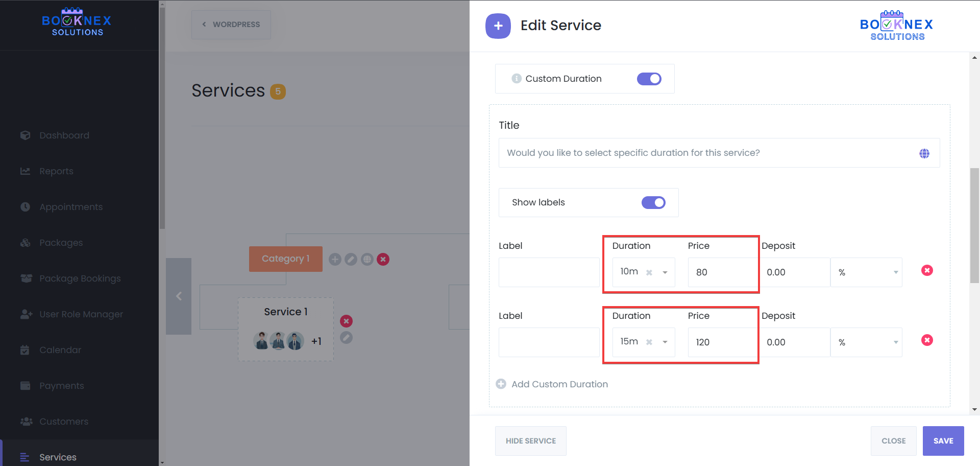The width and height of the screenshot is (980, 466).
Task: Go to the Appointments section
Action: (x=70, y=207)
